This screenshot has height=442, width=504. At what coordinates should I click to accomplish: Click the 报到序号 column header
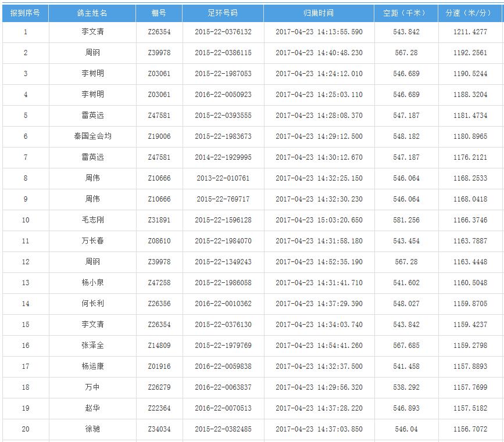(25, 13)
